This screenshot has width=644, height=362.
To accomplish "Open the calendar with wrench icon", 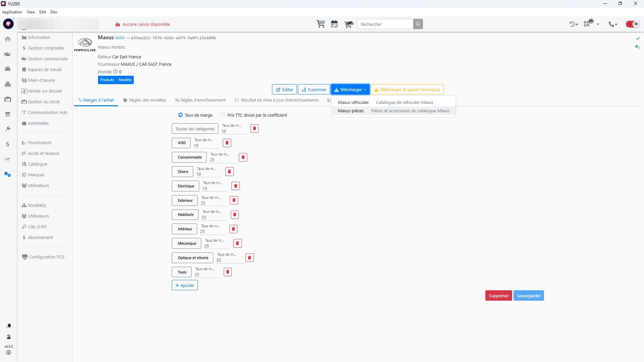I will pyautogui.click(x=334, y=24).
